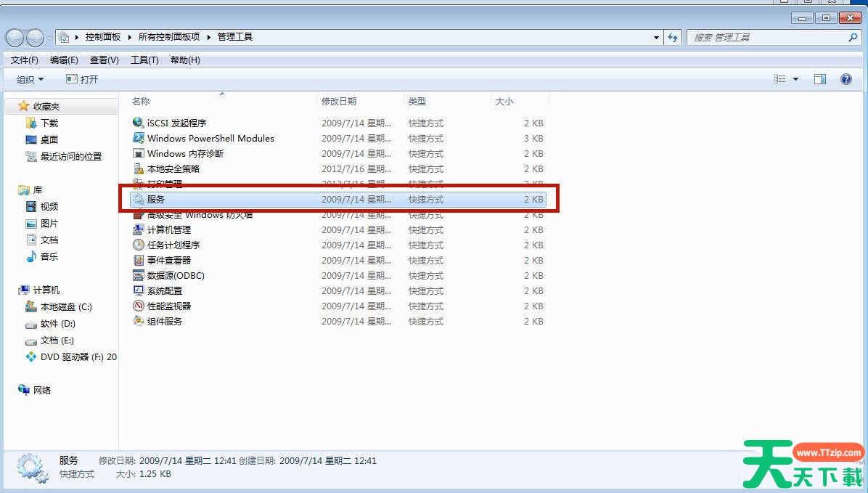868x493 pixels.
Task: Open the 组织 dropdown menu
Action: 30,79
